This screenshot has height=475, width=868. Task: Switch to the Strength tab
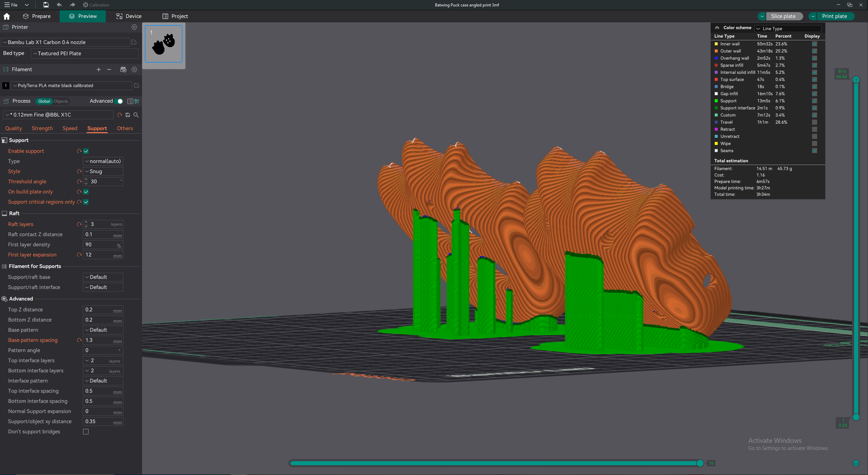tap(42, 128)
